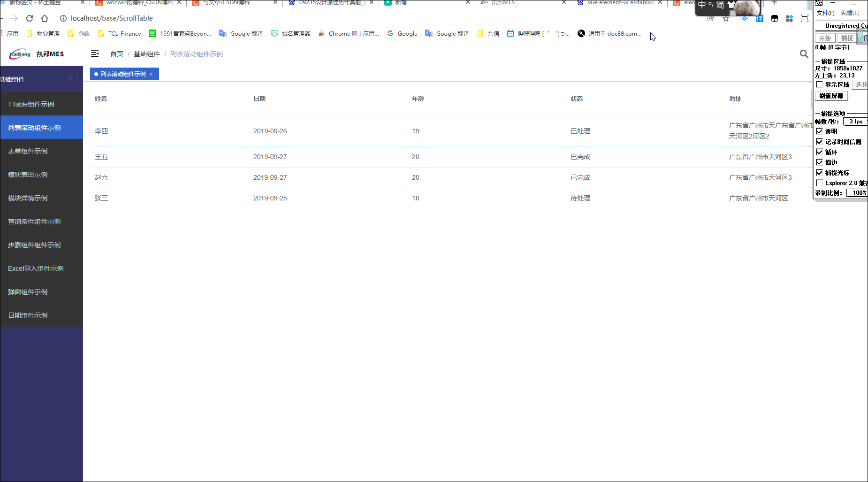The height and width of the screenshot is (482, 868).
Task: Open the 首页 breadcrumb link
Action: pos(116,54)
